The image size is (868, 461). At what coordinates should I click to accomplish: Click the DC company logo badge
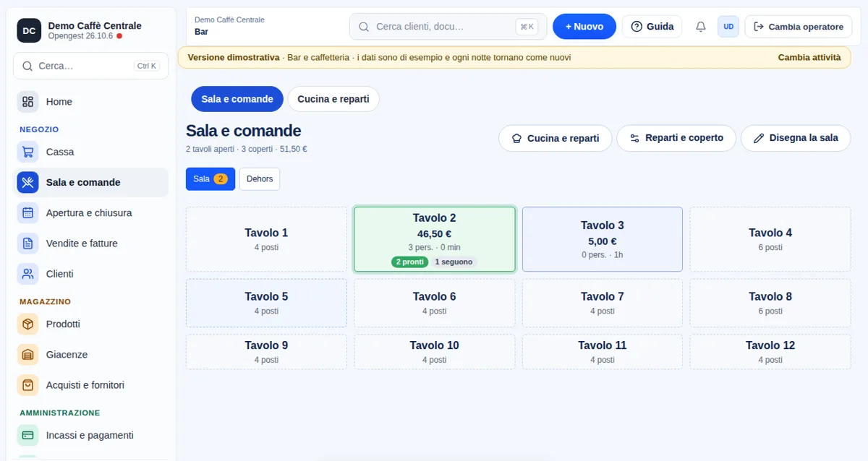click(29, 30)
